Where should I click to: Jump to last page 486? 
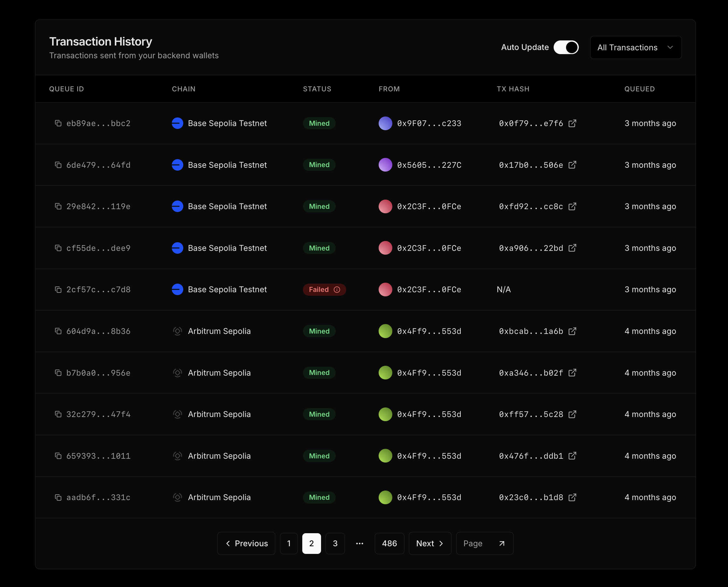389,543
